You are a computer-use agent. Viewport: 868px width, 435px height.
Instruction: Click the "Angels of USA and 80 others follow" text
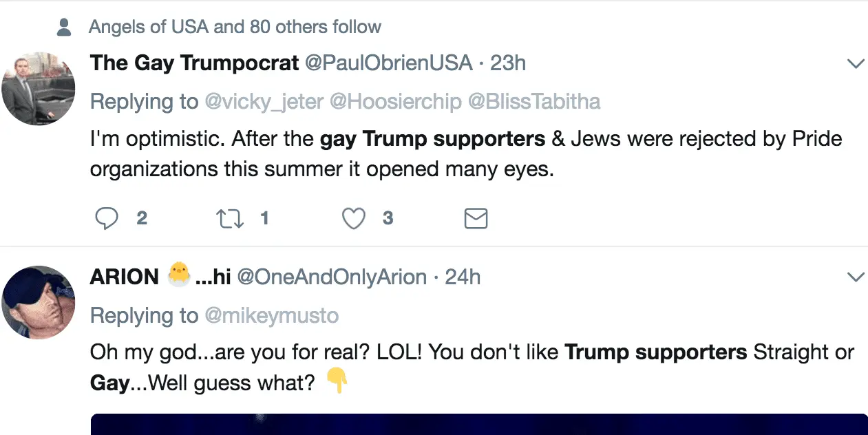[x=235, y=28]
